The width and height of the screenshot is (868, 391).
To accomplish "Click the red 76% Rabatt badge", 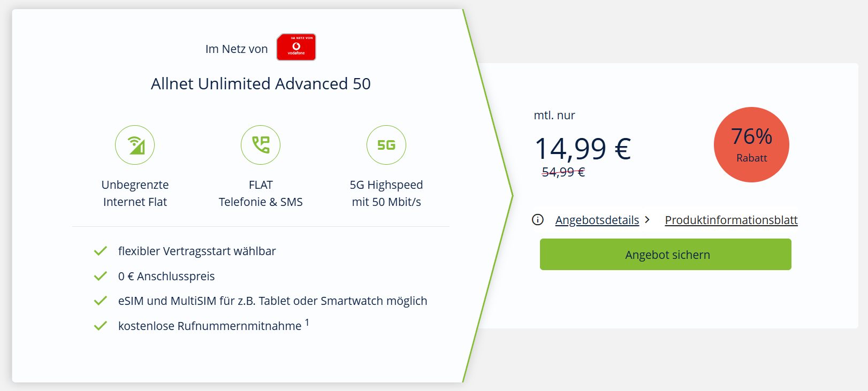I will pyautogui.click(x=751, y=145).
